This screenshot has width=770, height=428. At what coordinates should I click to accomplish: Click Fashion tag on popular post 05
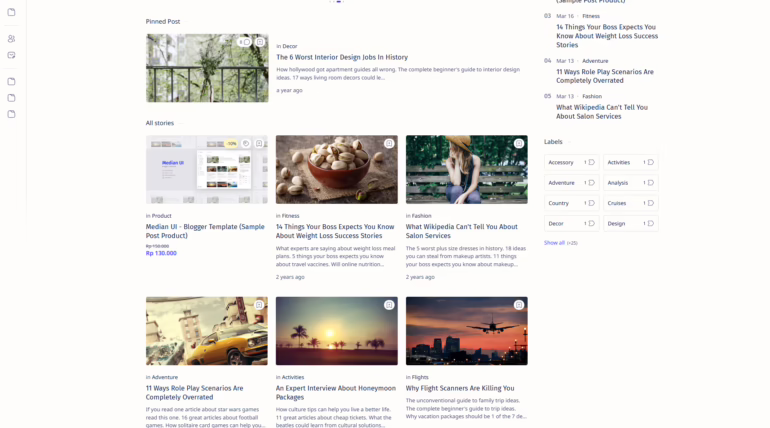592,97
